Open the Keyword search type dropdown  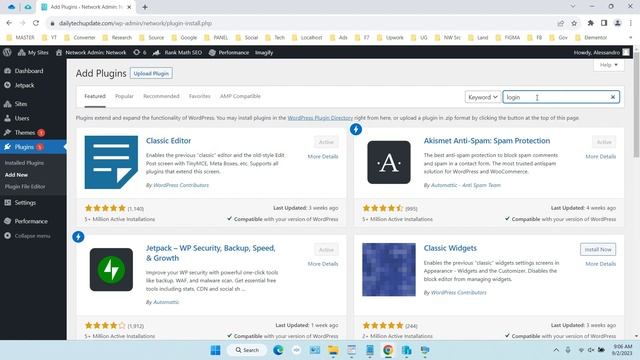point(482,97)
